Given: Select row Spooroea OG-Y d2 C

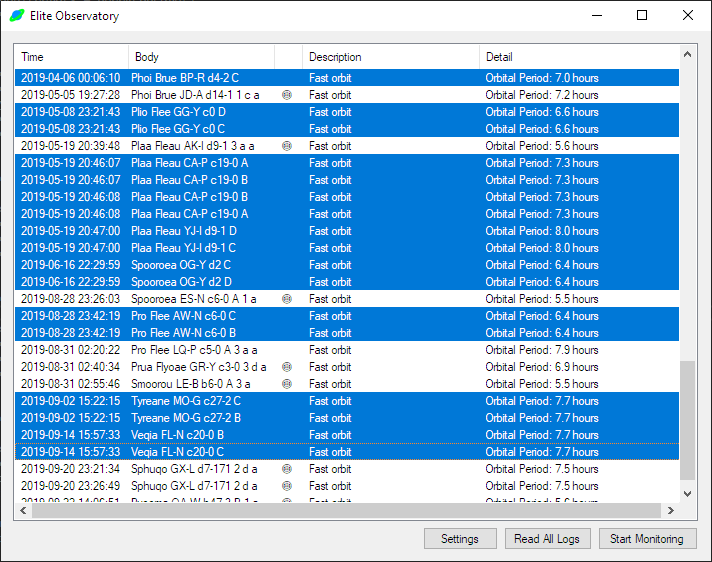Looking at the screenshot, I should tap(347, 265).
